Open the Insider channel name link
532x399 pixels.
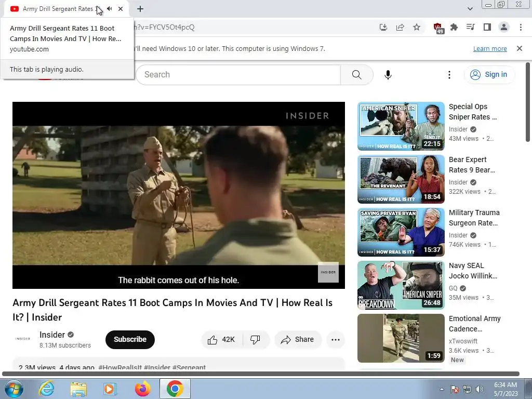pos(52,335)
